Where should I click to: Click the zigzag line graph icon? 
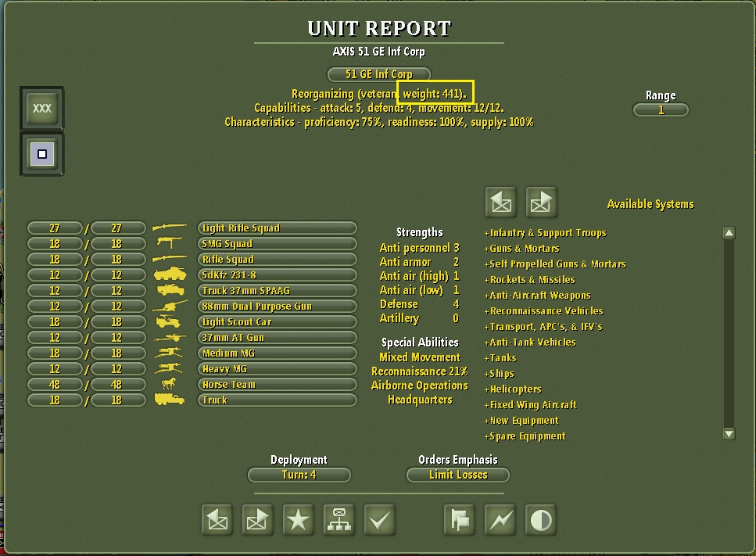point(500,520)
